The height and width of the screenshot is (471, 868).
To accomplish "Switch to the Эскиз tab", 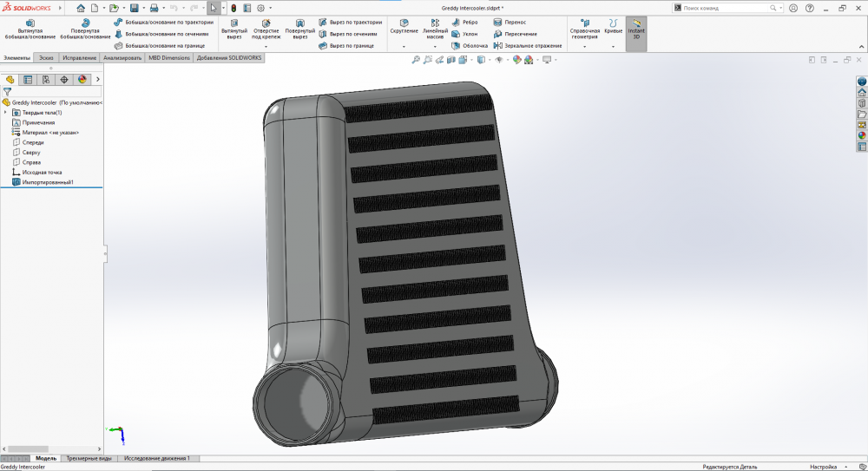I will [x=47, y=58].
